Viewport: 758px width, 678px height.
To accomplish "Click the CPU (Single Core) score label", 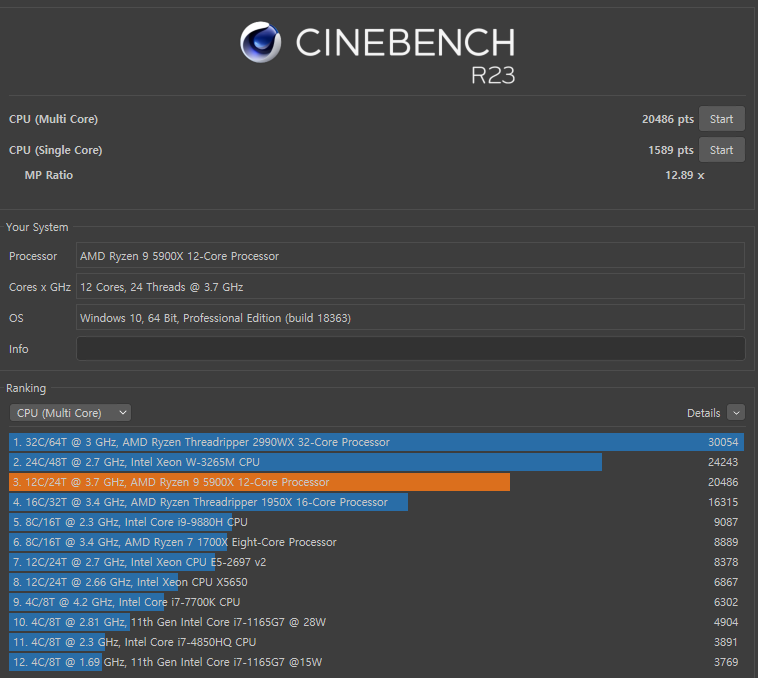I will tap(56, 150).
